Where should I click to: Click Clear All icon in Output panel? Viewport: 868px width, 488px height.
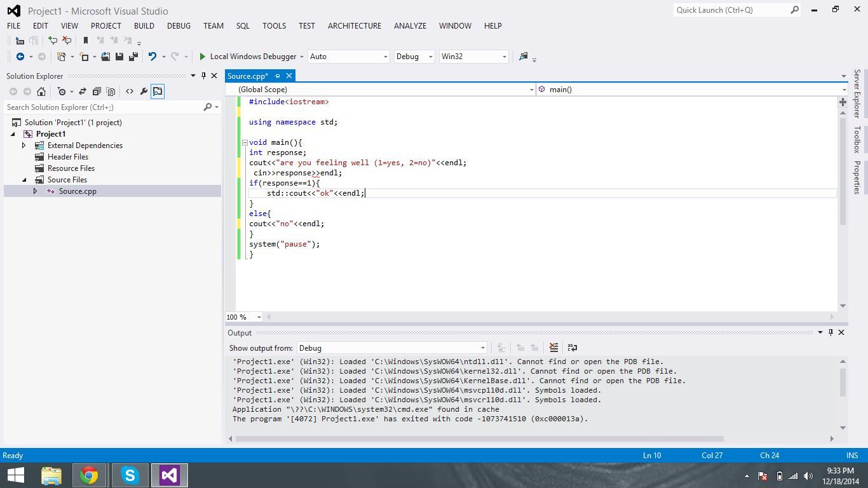click(553, 348)
